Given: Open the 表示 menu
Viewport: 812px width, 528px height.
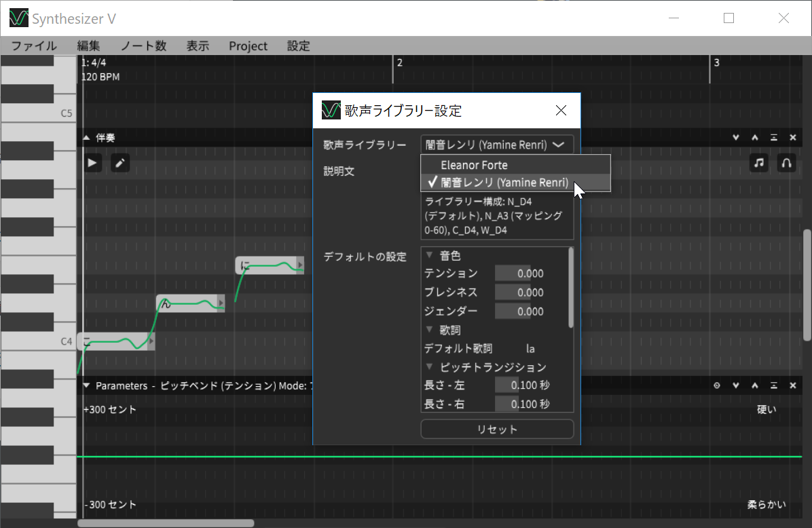Looking at the screenshot, I should click(x=198, y=46).
